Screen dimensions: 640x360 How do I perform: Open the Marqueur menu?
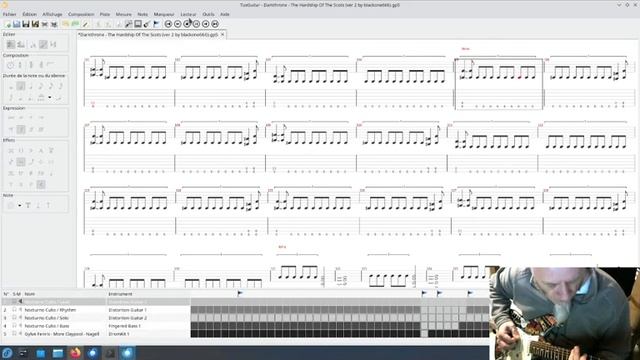(164, 14)
